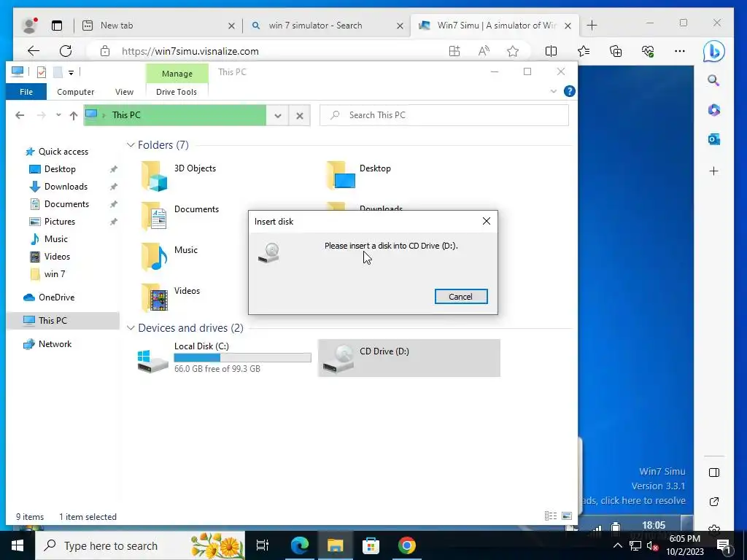This screenshot has height=560, width=747.
Task: Open address bar history dropdown
Action: pos(278,115)
